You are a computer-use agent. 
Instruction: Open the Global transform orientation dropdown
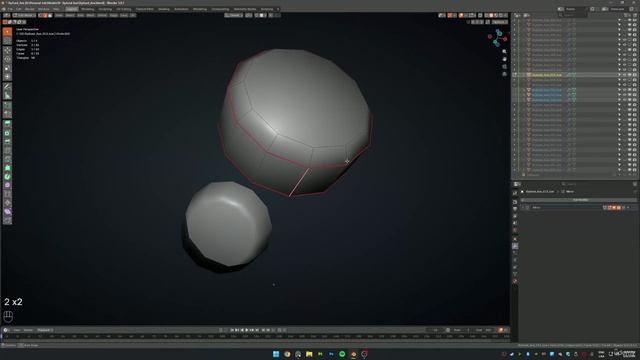pos(234,16)
